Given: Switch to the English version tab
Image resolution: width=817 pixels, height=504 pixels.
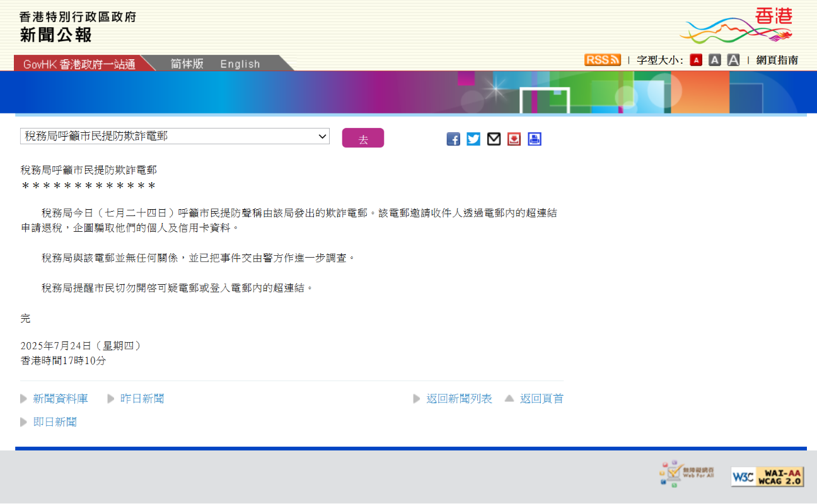Looking at the screenshot, I should pyautogui.click(x=240, y=64).
